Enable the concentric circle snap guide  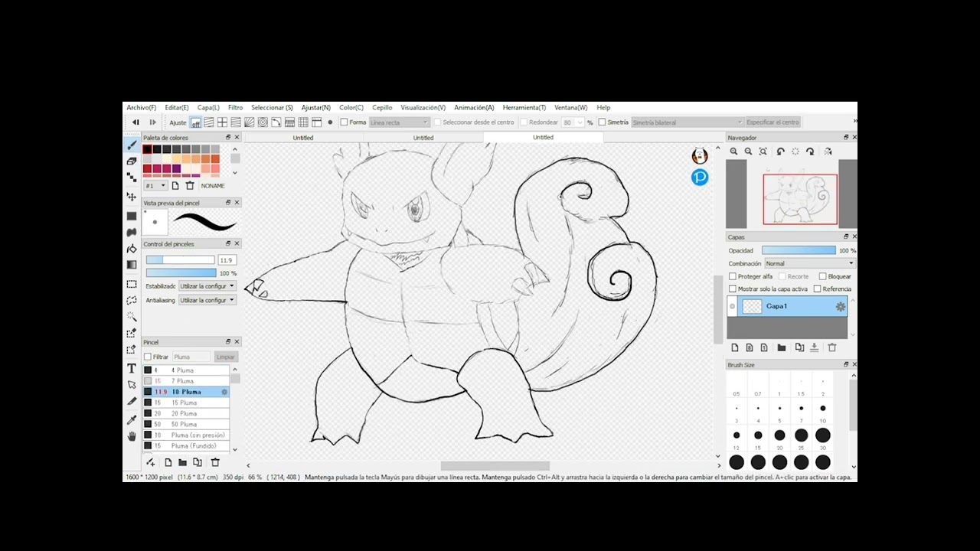[263, 122]
